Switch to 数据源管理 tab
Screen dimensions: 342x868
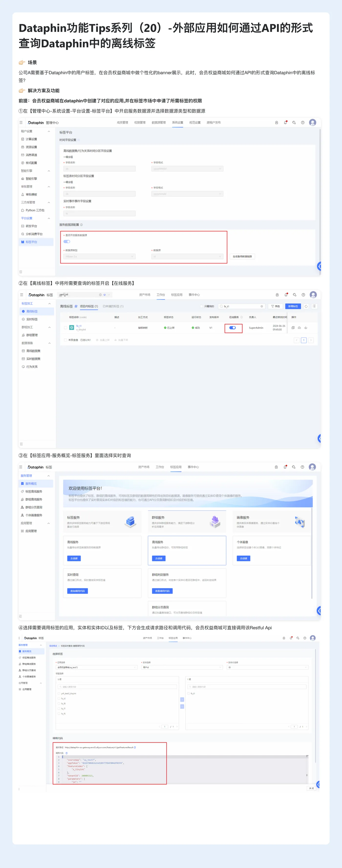point(159,122)
